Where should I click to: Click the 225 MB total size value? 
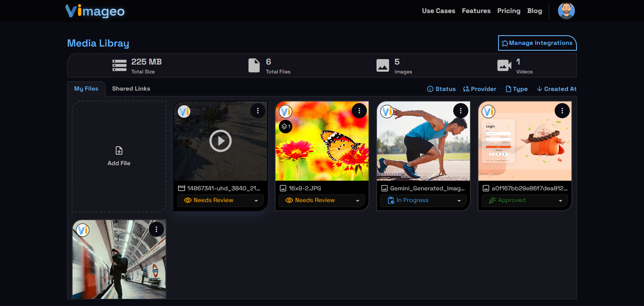point(146,62)
